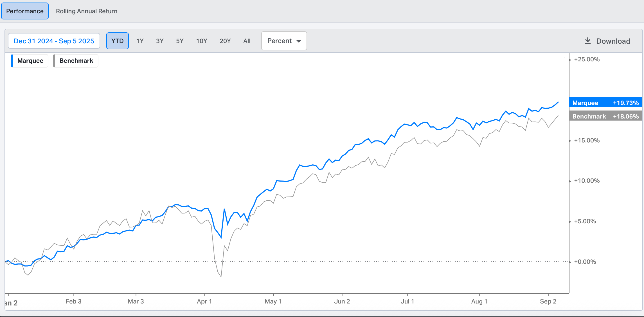Select the YTD time range
This screenshot has width=644, height=317.
point(117,41)
